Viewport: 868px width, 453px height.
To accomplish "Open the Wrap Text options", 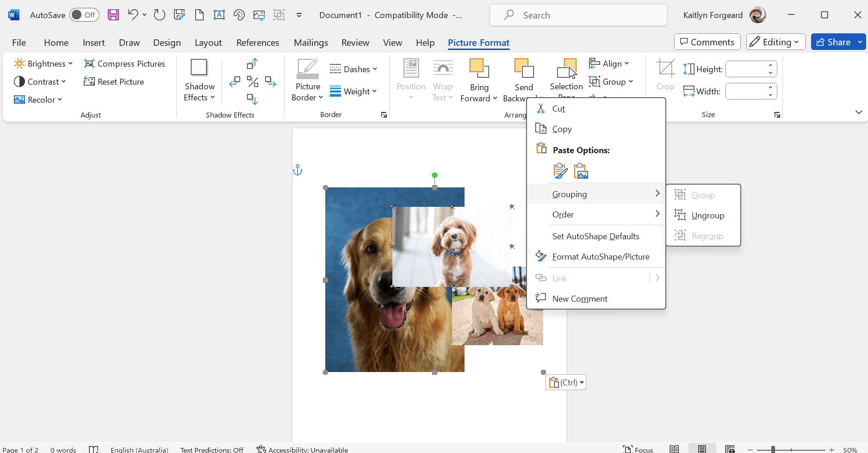I will click(443, 80).
